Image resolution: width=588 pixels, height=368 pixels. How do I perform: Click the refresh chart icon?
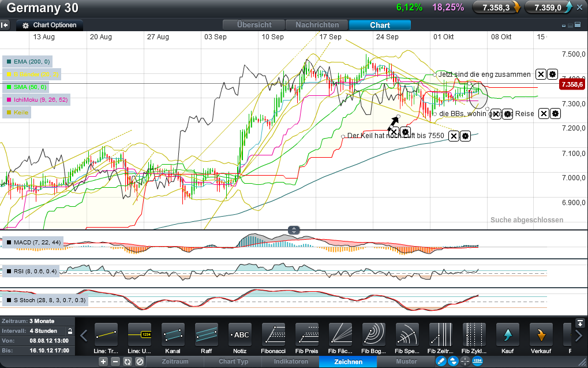(x=128, y=362)
